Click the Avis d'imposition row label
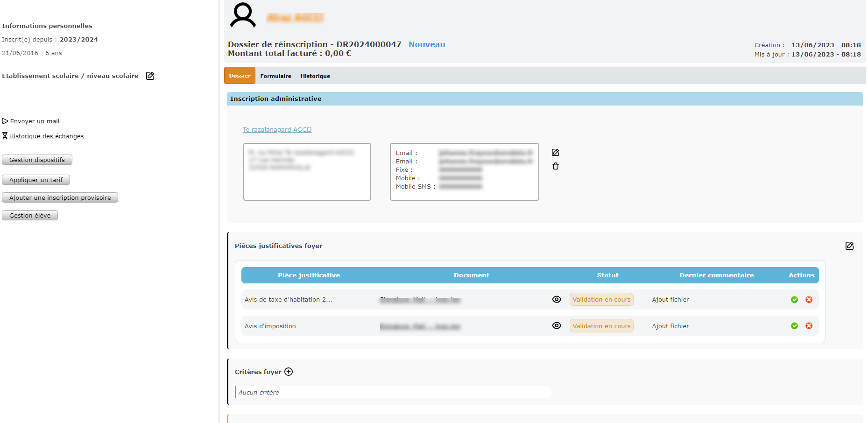The height and width of the screenshot is (423, 868). 270,326
